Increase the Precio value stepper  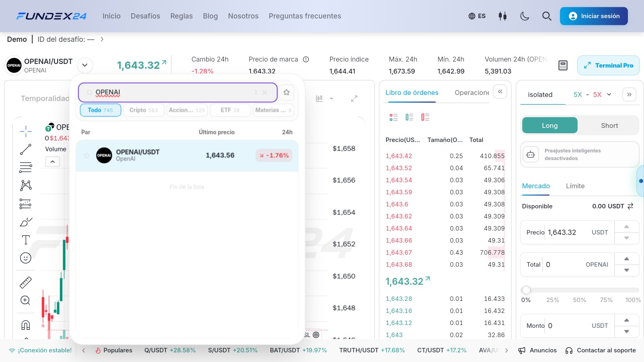pos(627,226)
